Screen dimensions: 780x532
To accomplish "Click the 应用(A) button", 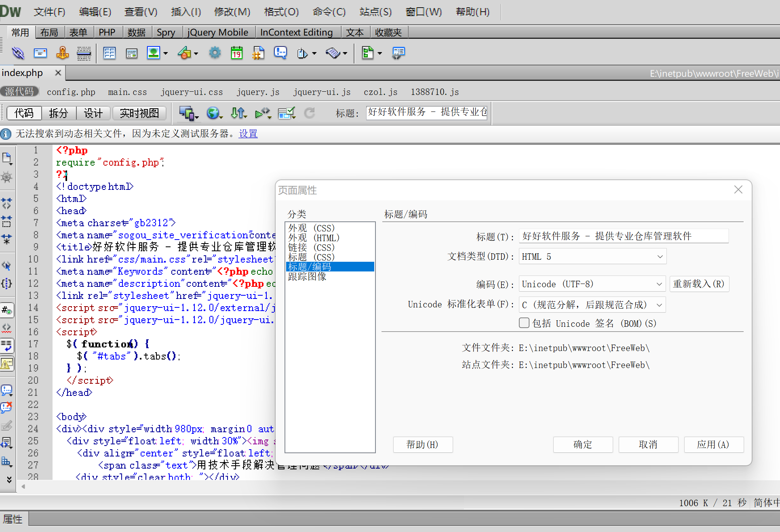I will click(714, 444).
